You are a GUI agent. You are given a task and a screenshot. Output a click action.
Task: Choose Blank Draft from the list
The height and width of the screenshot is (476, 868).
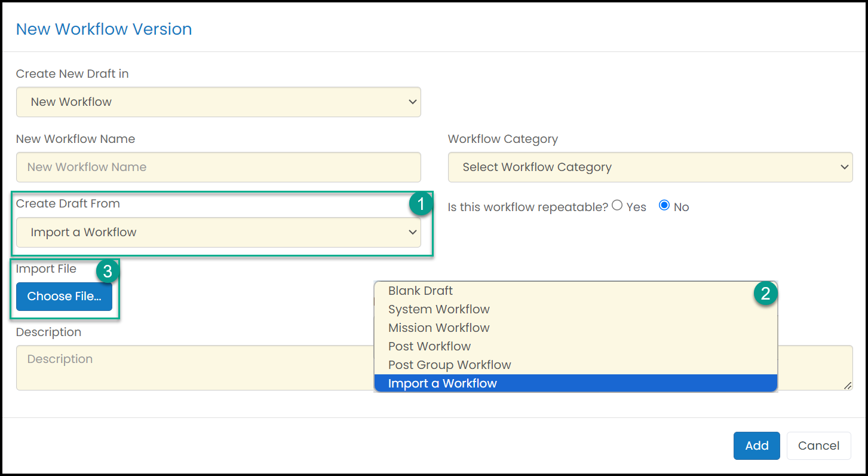point(575,291)
